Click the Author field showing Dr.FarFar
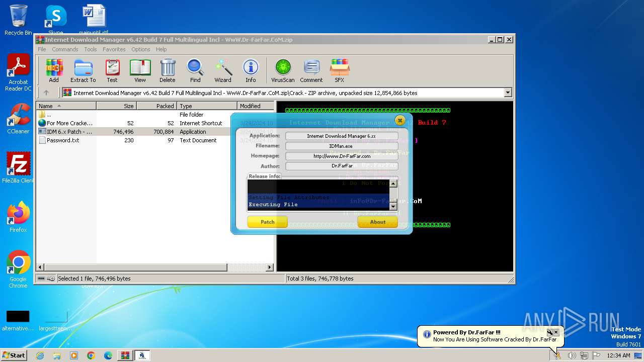Screen dimensions: 644x362 (342, 166)
